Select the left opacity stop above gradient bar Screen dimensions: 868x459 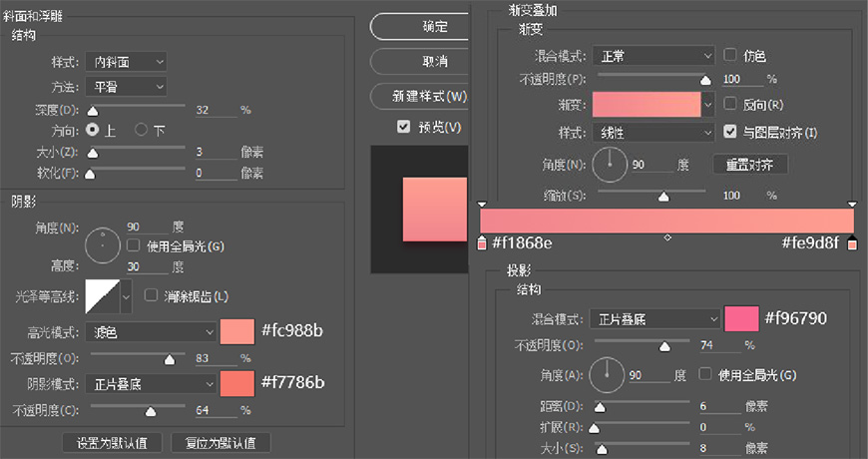[x=482, y=205]
